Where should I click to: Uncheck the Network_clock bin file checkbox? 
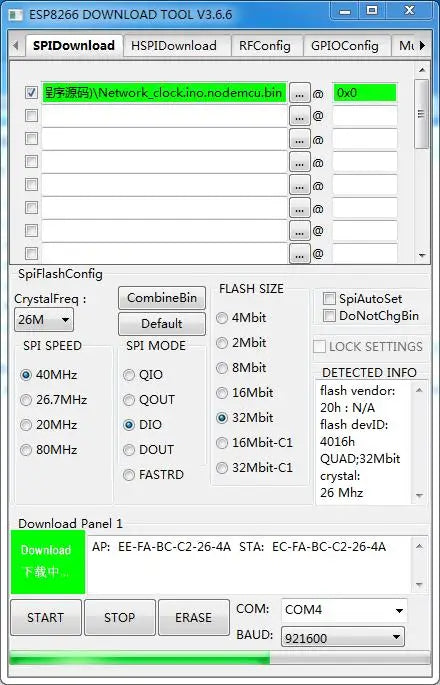[31, 93]
